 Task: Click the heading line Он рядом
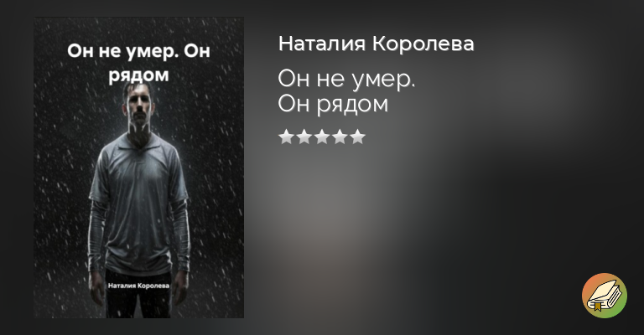coord(333,104)
